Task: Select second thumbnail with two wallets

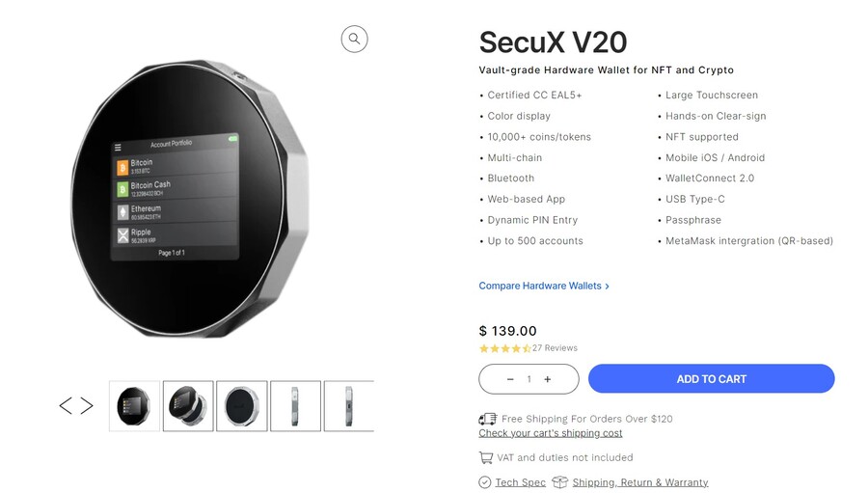Action: (x=188, y=406)
